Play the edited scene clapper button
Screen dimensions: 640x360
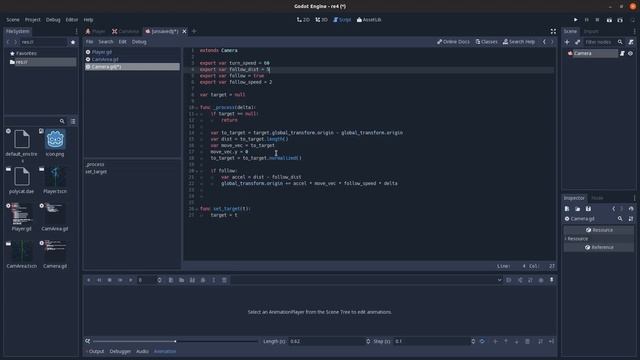(x=609, y=20)
